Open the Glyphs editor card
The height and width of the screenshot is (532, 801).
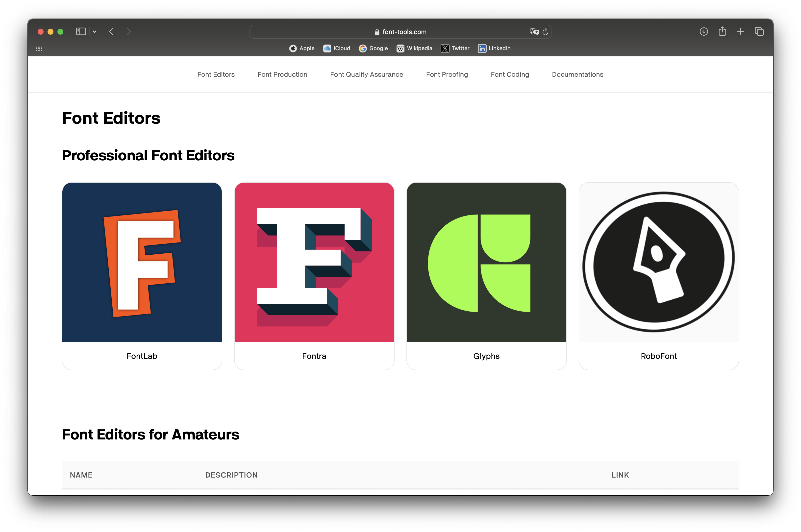coord(486,275)
